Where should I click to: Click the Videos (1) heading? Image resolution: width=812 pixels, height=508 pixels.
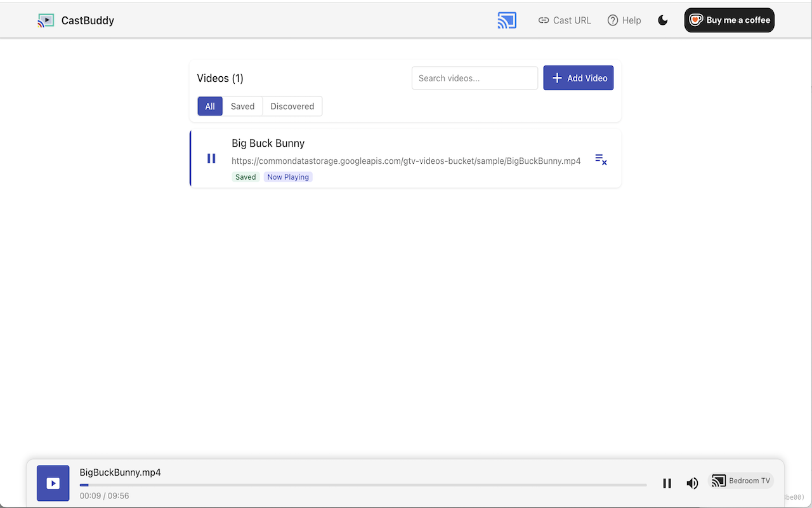(220, 78)
